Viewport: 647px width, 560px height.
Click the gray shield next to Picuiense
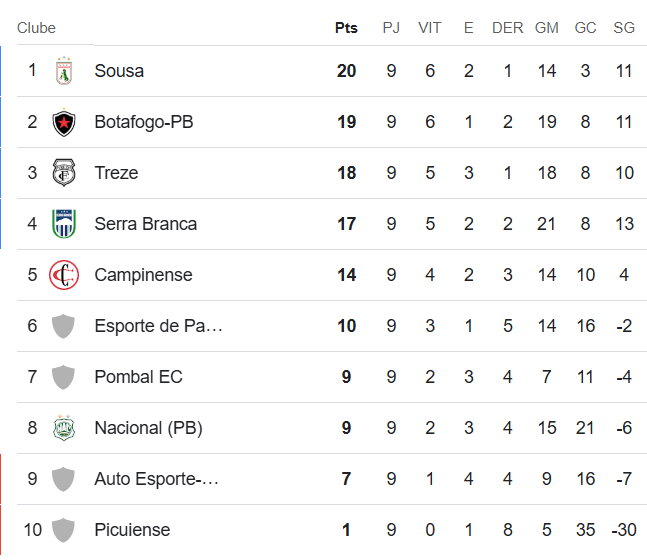(63, 530)
